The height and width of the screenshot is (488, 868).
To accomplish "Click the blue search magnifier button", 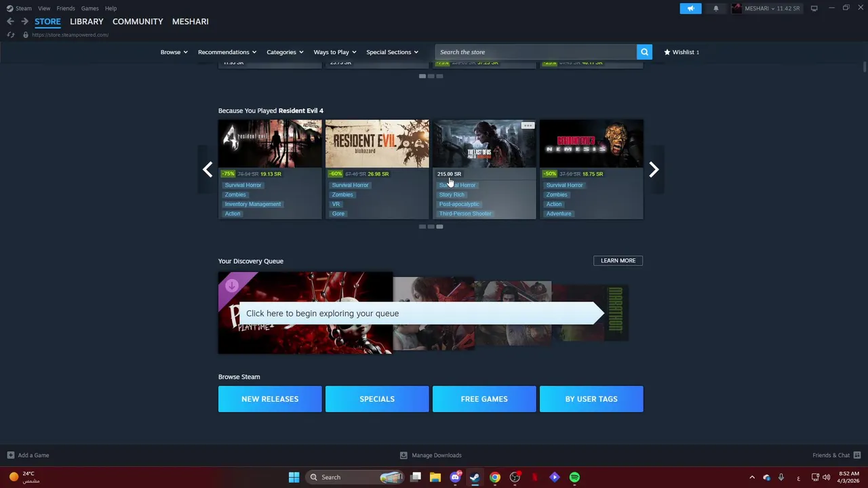I will [x=644, y=52].
